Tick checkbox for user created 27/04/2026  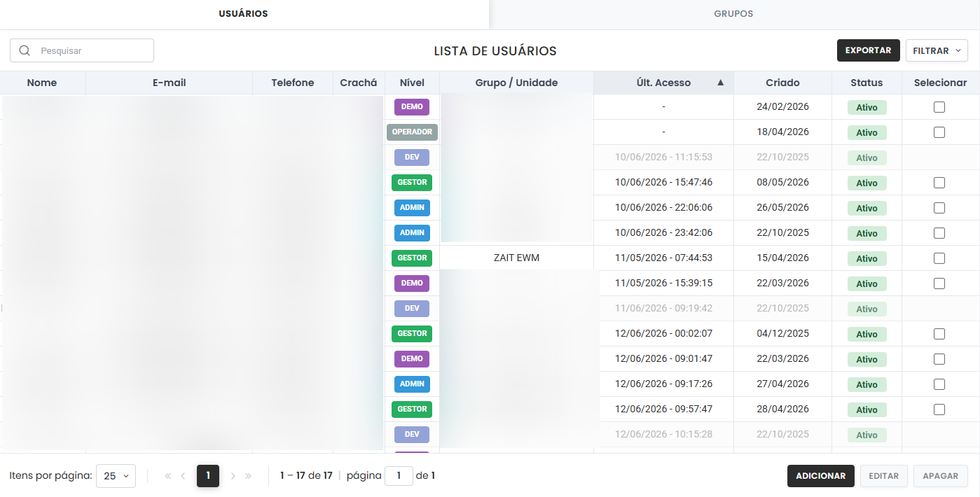939,384
